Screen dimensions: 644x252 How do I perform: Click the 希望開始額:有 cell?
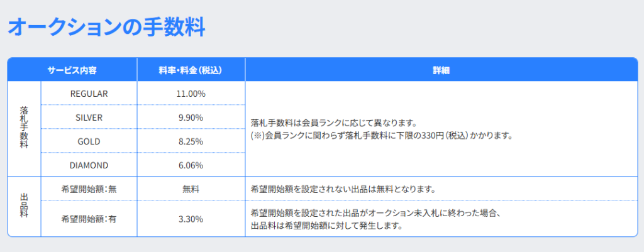pyautogui.click(x=89, y=219)
